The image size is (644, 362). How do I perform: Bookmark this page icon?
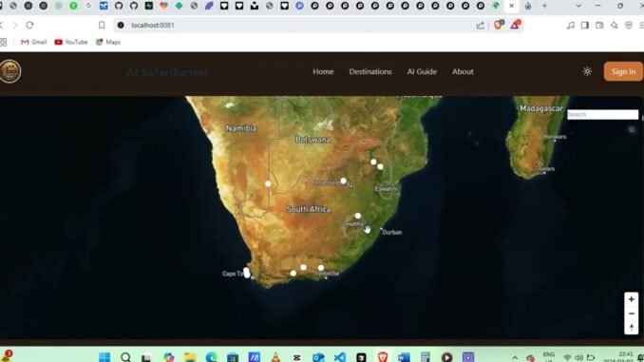click(x=102, y=25)
